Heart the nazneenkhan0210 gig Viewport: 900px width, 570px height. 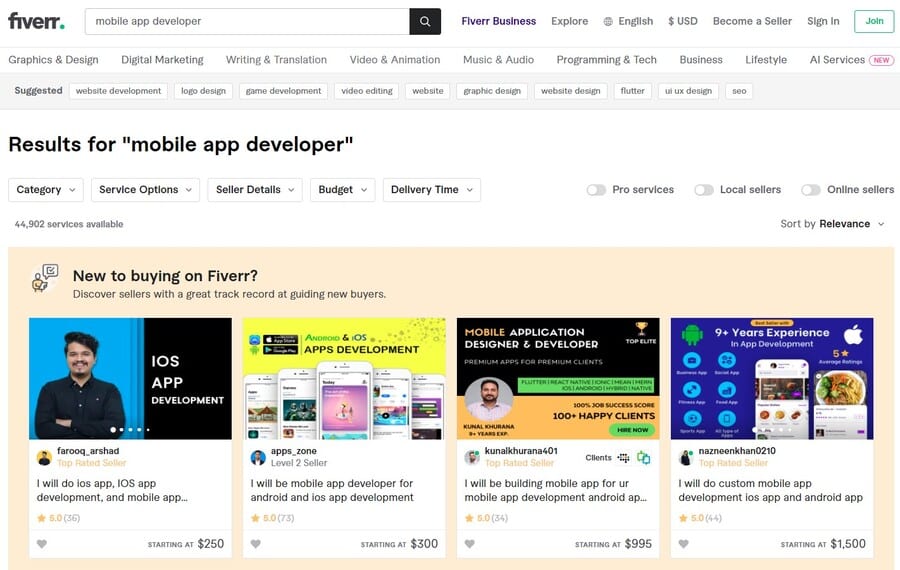(683, 544)
